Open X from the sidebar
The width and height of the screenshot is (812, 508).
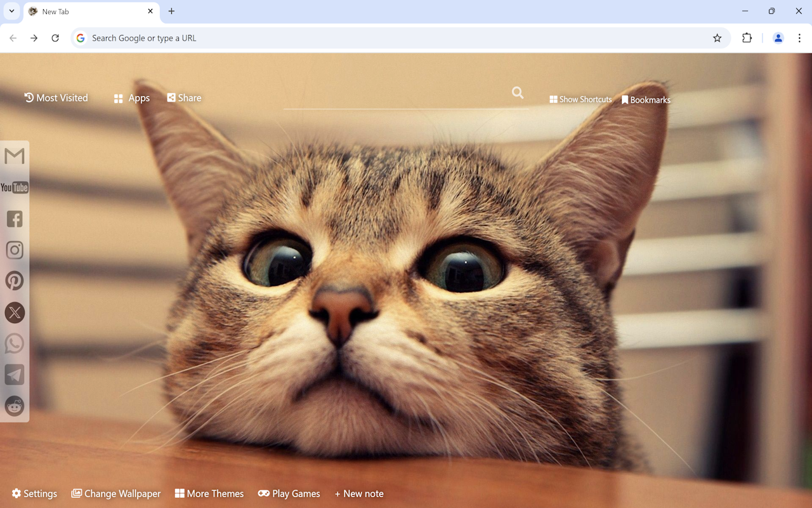14,312
